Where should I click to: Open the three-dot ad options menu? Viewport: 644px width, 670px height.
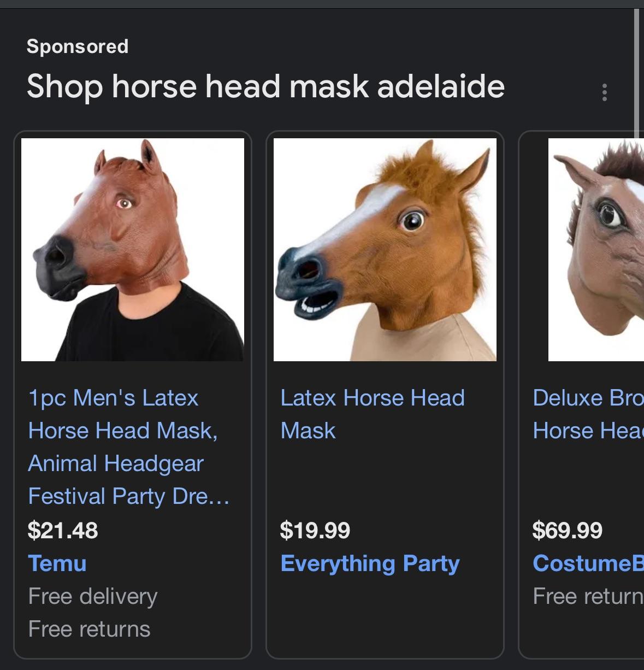pos(604,92)
